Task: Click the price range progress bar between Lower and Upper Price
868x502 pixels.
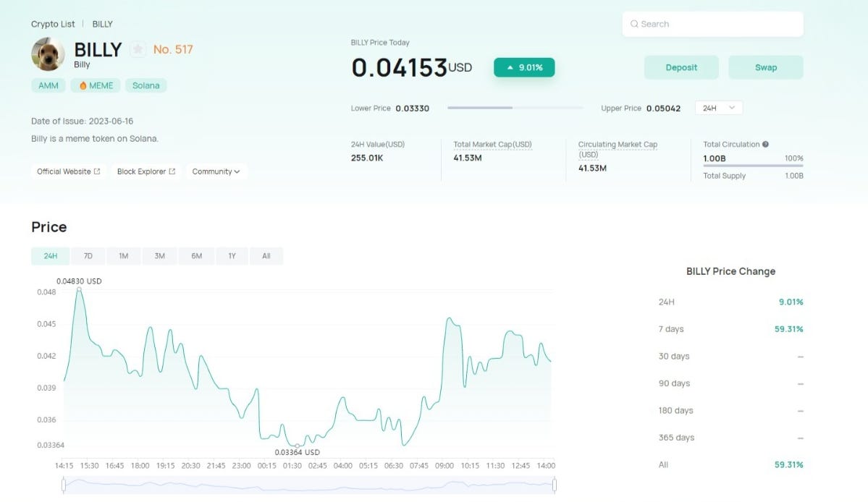Action: tap(514, 107)
